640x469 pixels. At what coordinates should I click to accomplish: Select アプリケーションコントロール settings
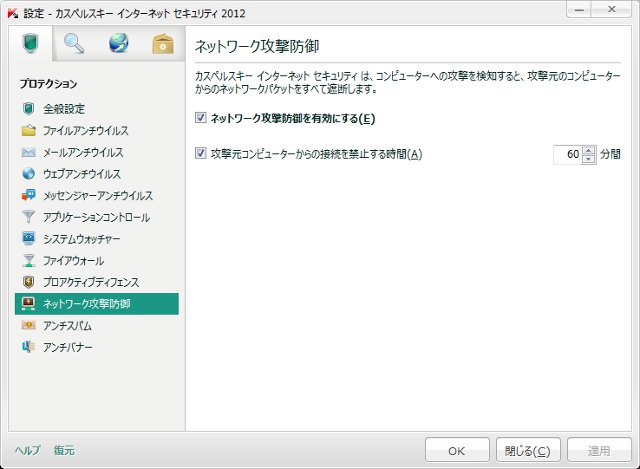[97, 217]
